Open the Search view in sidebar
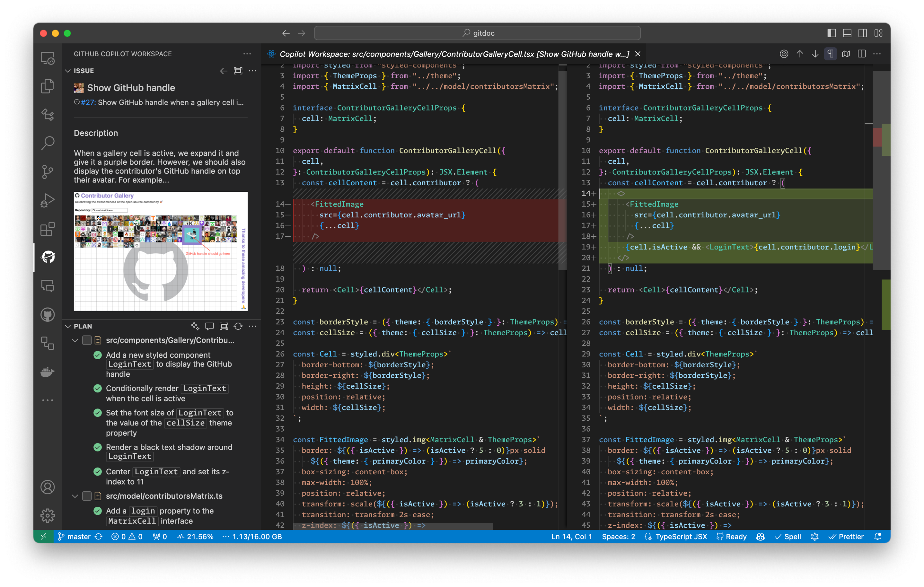The width and height of the screenshot is (924, 587). (47, 143)
